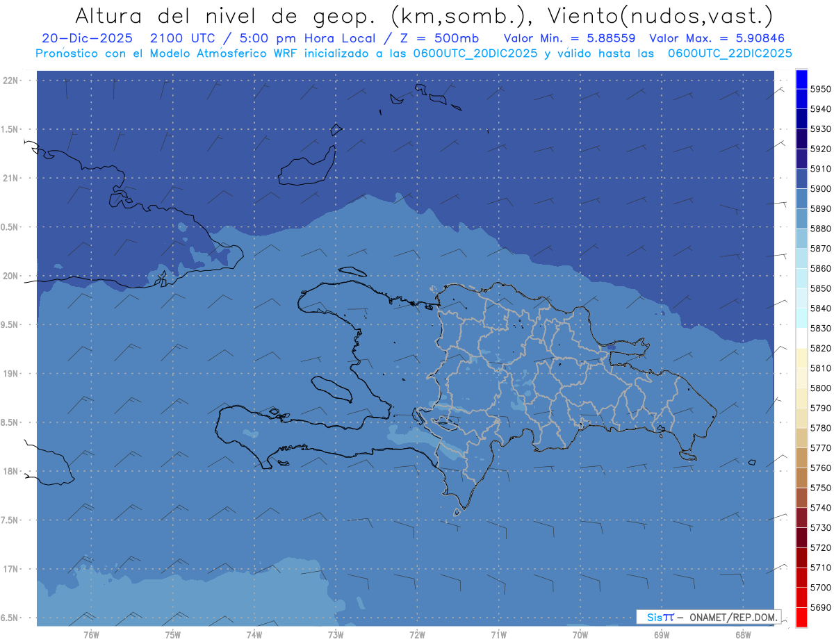This screenshot has height=644, width=834.
Task: Click the legend value '5880'
Action: click(821, 229)
